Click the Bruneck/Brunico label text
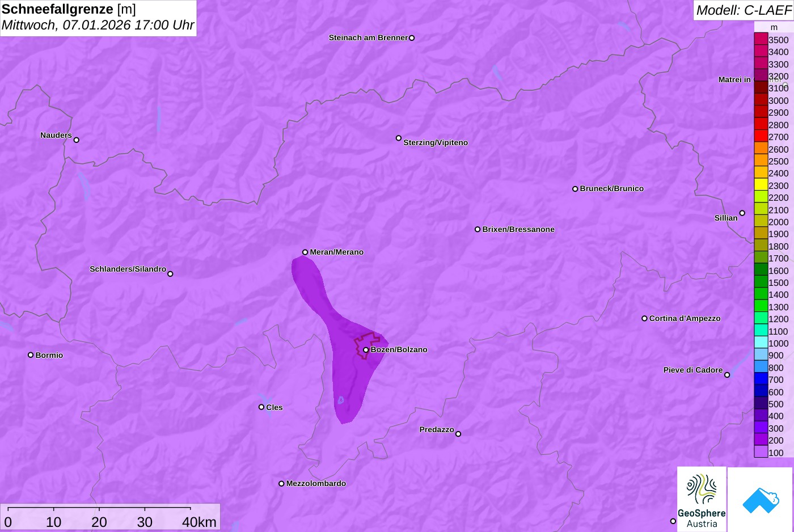The height and width of the screenshot is (532, 794). click(612, 189)
